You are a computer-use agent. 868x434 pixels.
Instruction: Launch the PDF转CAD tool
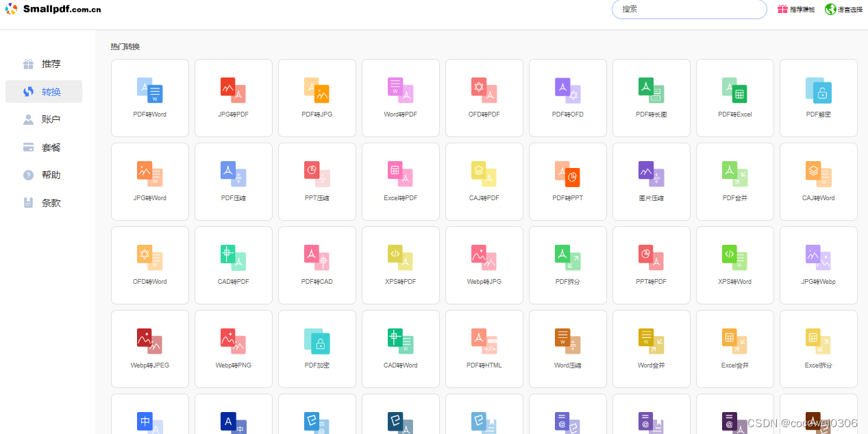[317, 265]
